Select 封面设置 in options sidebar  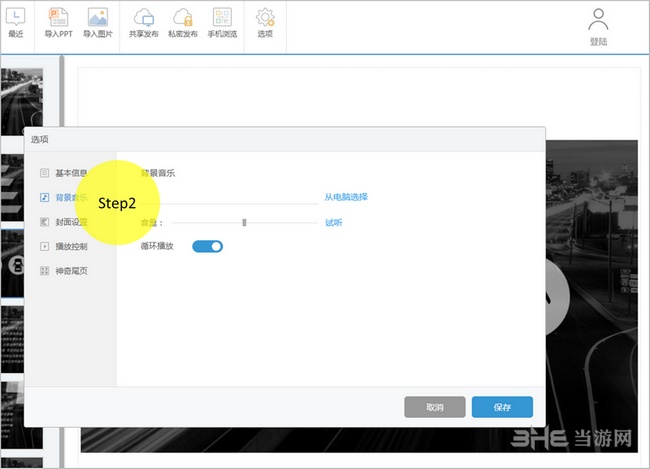pos(63,222)
